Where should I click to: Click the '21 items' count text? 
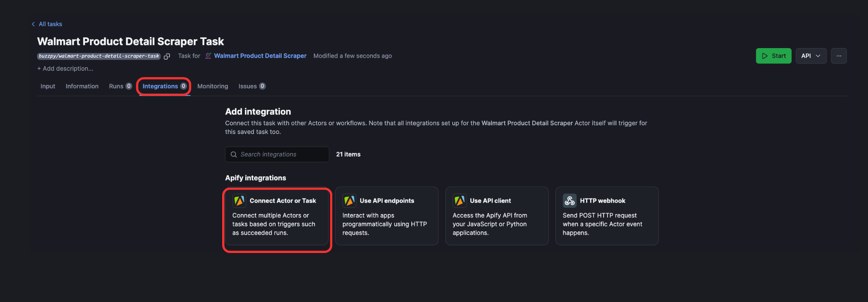(x=348, y=154)
